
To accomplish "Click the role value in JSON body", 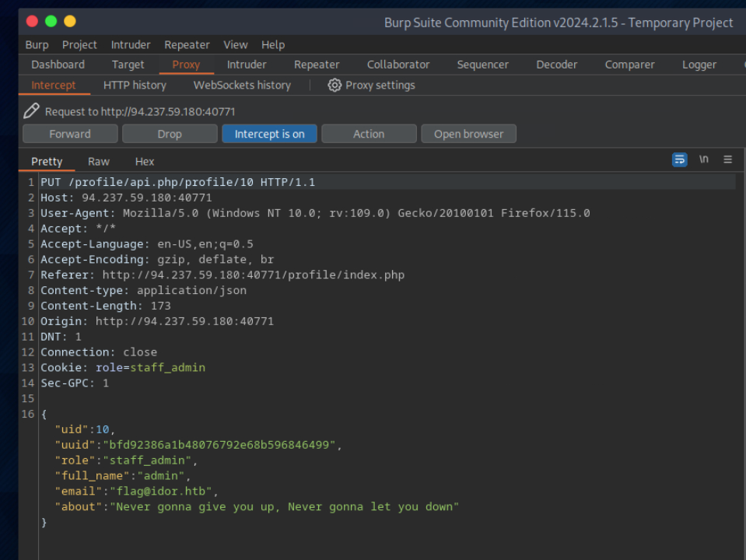I will tap(146, 460).
